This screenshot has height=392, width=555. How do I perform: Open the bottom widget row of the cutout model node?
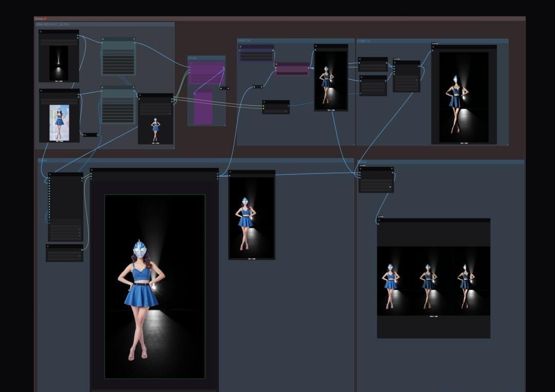(155, 114)
